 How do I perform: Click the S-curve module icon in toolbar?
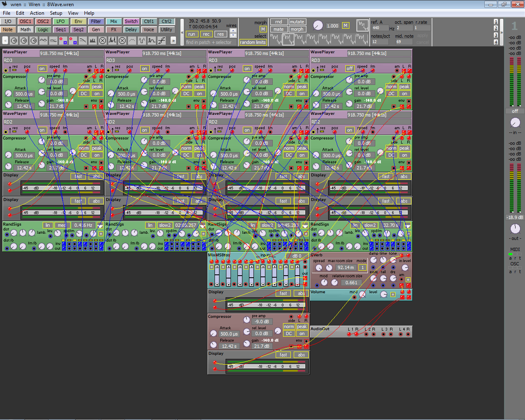(x=162, y=41)
